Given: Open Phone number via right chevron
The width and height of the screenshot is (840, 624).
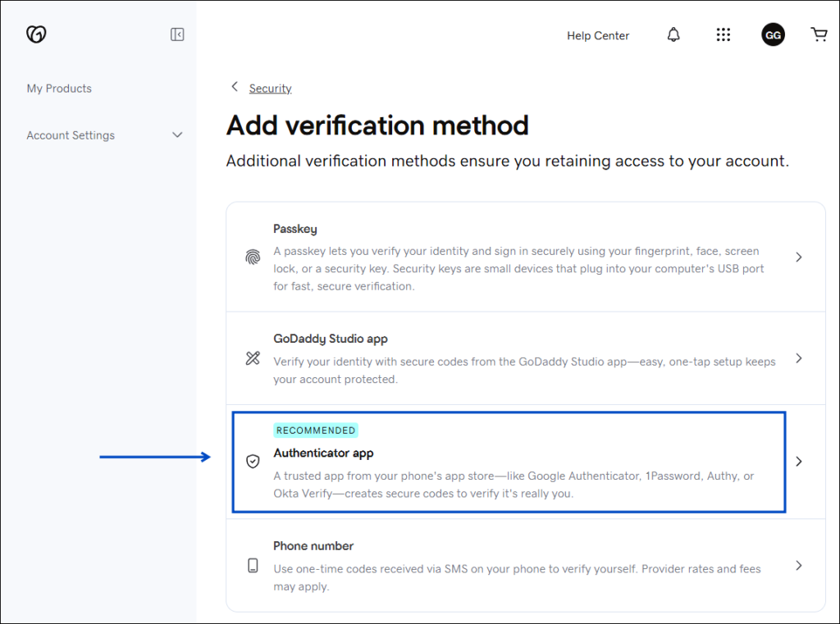Looking at the screenshot, I should 799,566.
